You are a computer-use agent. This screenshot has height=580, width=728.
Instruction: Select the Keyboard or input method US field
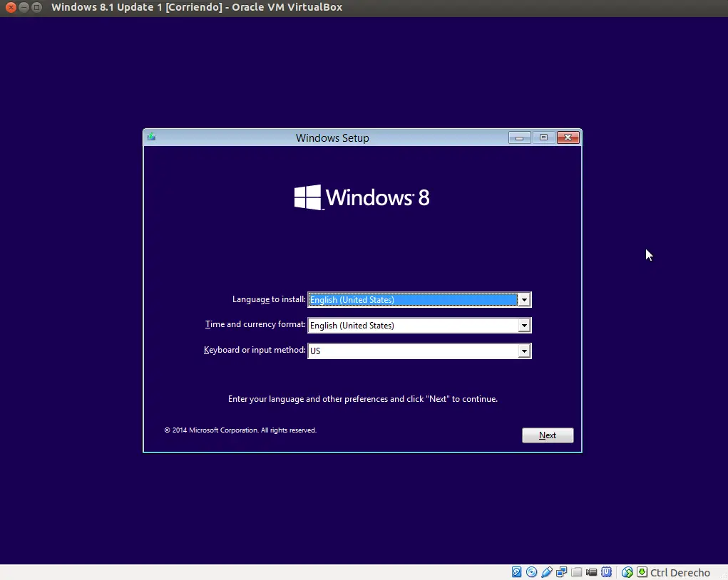[419, 351]
